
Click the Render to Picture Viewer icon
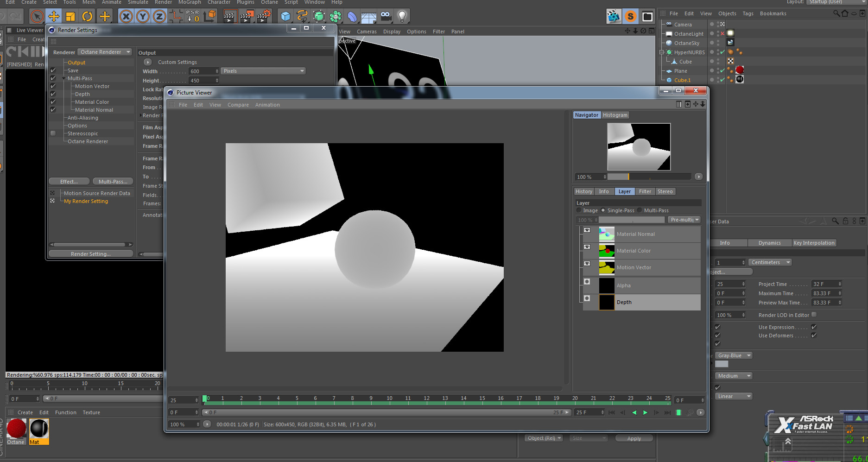coord(247,17)
